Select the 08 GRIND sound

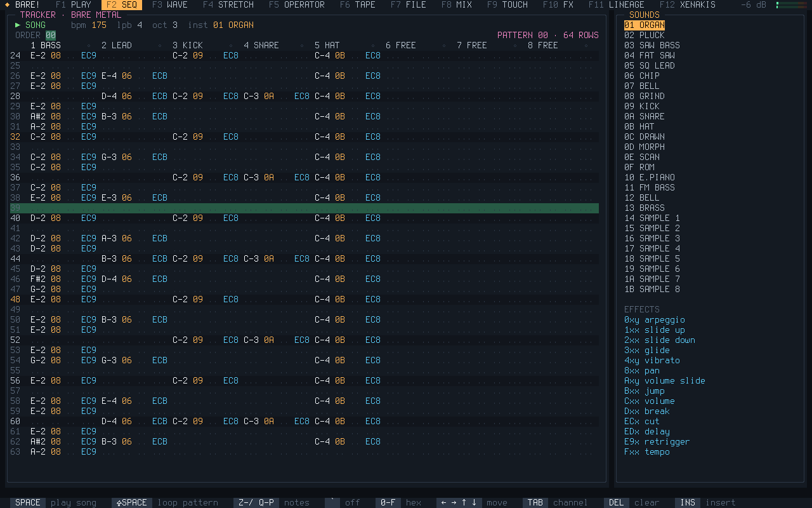pos(645,96)
